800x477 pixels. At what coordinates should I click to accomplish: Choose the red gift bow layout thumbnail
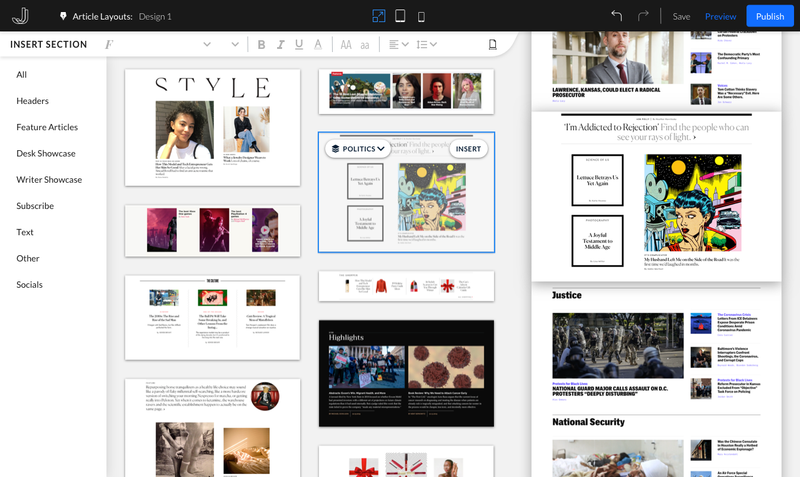click(x=406, y=461)
